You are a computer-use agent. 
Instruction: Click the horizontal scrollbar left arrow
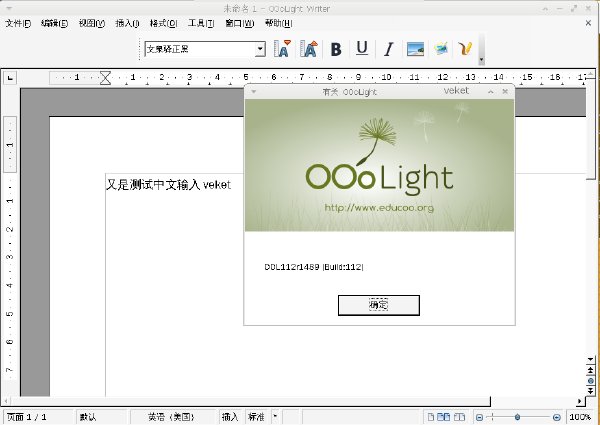(x=5, y=401)
